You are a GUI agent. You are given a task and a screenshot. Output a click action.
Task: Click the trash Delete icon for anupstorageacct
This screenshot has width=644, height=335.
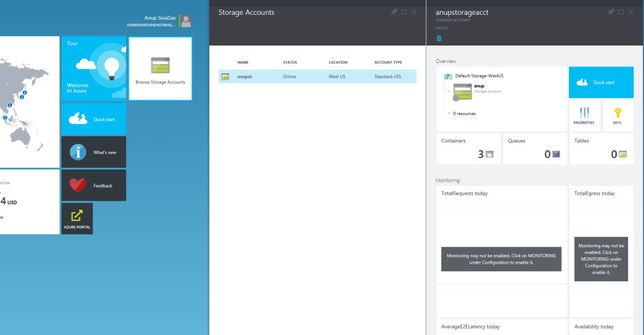(x=439, y=38)
